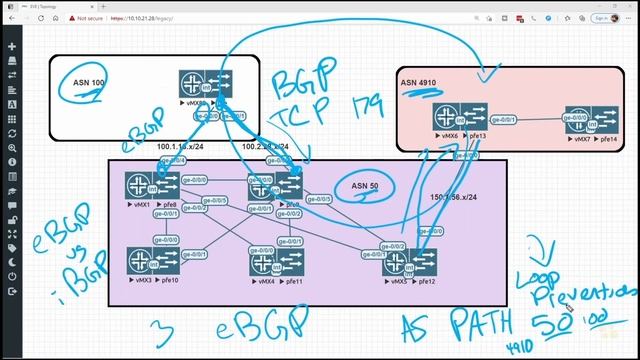The height and width of the screenshot is (360, 640).
Task: Click the Sign in profile button
Action: click(606, 18)
